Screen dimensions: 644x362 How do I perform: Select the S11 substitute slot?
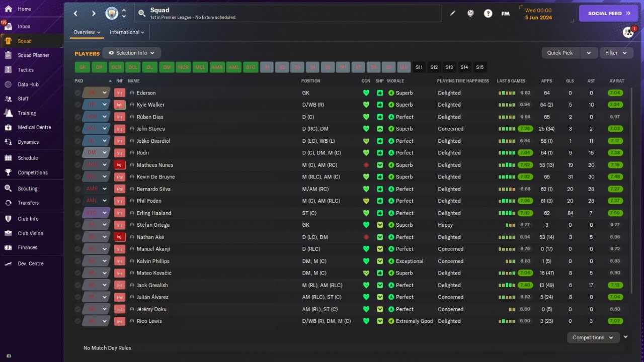(419, 67)
